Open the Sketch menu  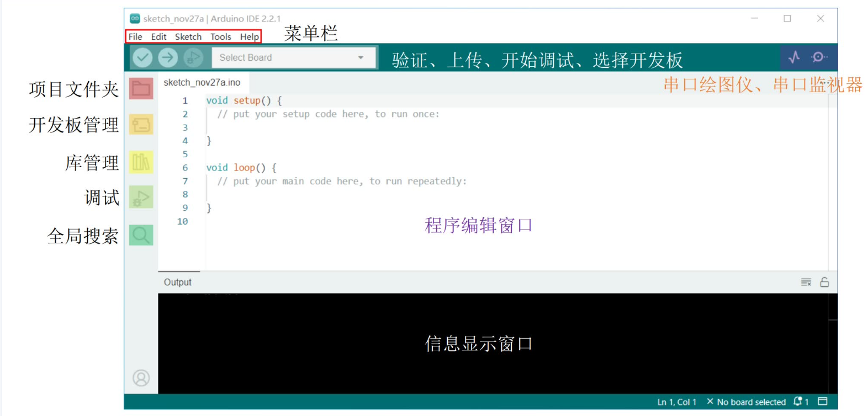(x=188, y=37)
